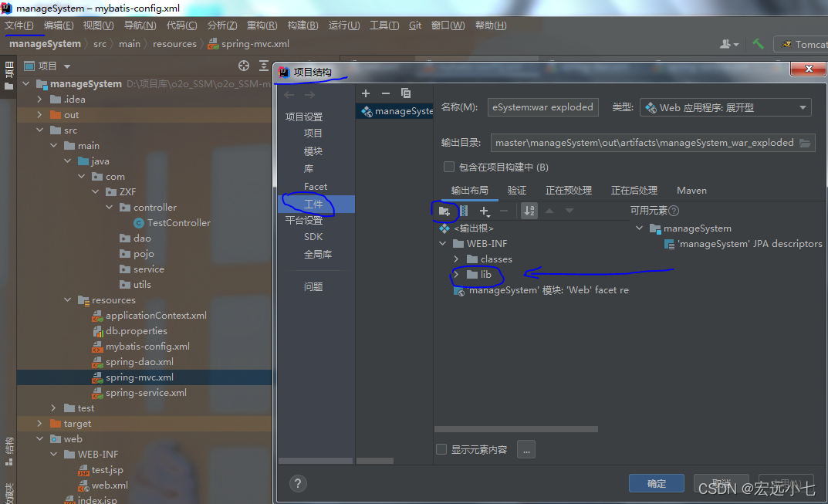This screenshot has height=504, width=828.
Task: Select SDK under platform settings
Action: point(313,237)
